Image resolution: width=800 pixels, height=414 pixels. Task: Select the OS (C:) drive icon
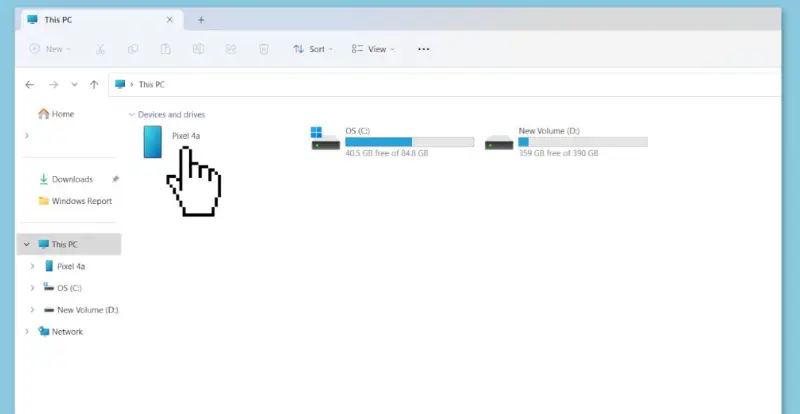coord(326,139)
